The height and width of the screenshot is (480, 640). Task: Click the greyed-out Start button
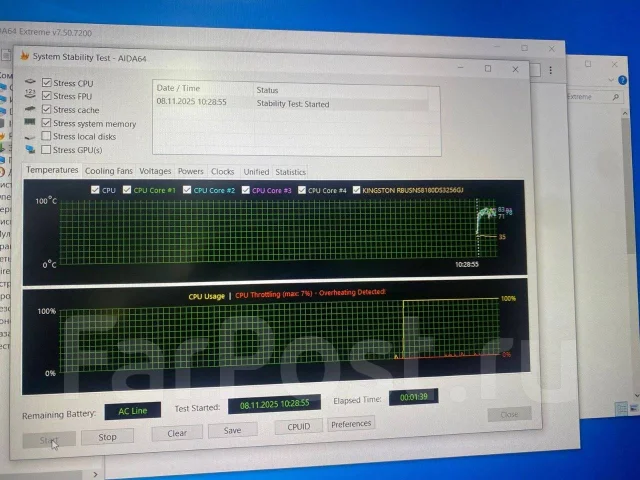pyautogui.click(x=49, y=440)
